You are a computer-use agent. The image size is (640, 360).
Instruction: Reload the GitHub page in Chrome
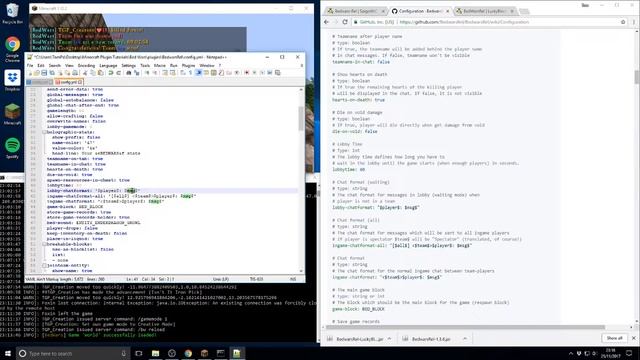click(345, 22)
